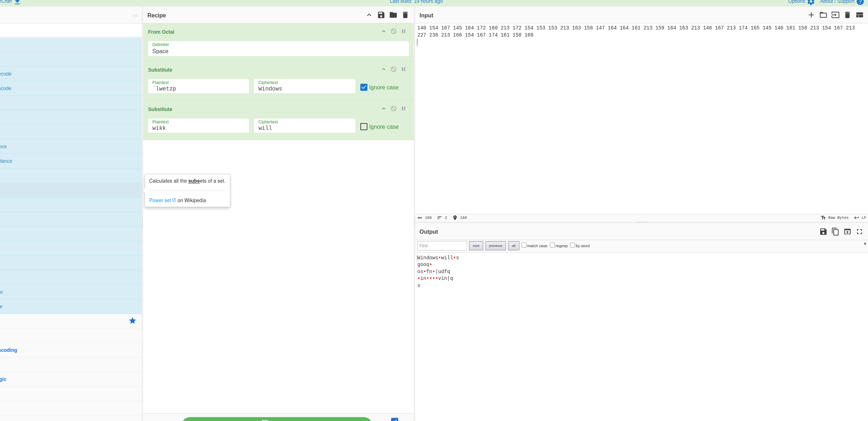Tick the match case checkbox
The width and height of the screenshot is (868, 421).
coord(524,245)
